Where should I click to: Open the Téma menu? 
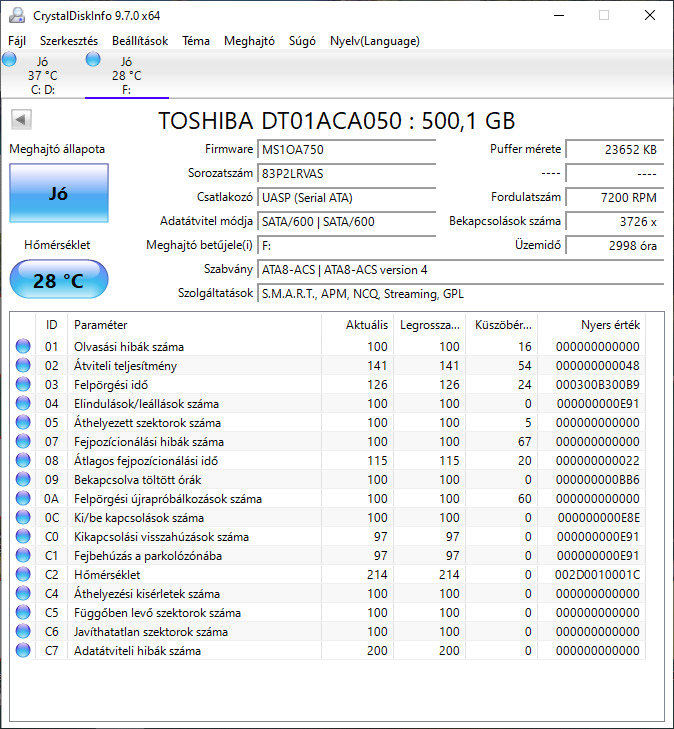click(x=196, y=41)
